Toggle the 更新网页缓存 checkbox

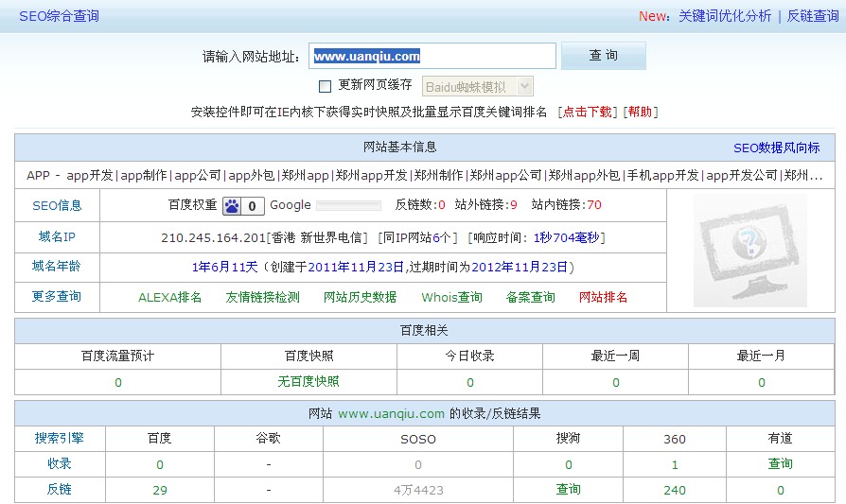[x=326, y=86]
